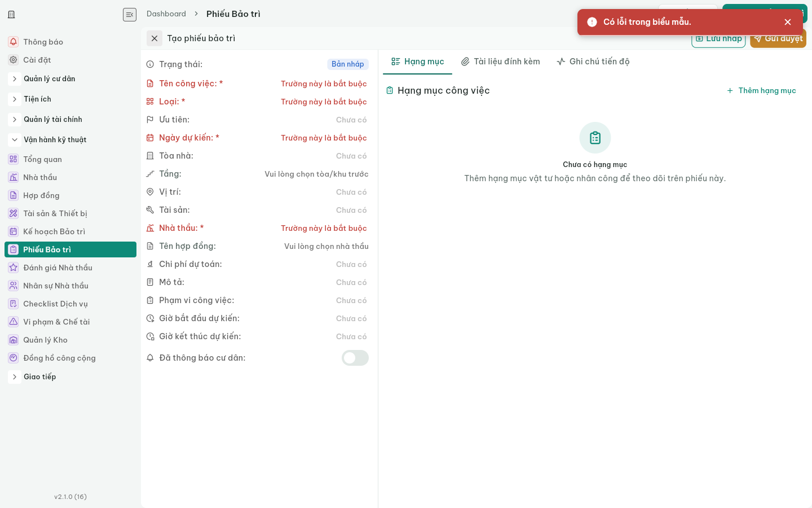Screen dimensions: 812x508
Task: Collapse sidebar with the menu toggle icon
Action: (130, 15)
